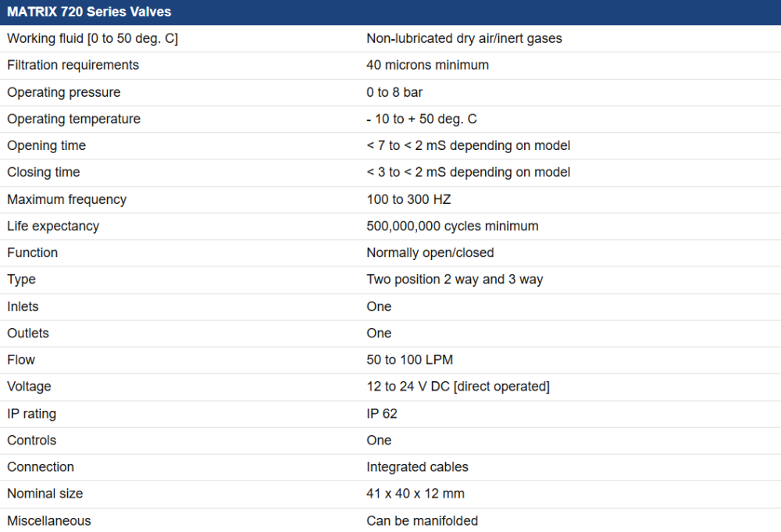Click the MATRIX 720 Series Valves header
The width and height of the screenshot is (781, 532).
click(89, 12)
